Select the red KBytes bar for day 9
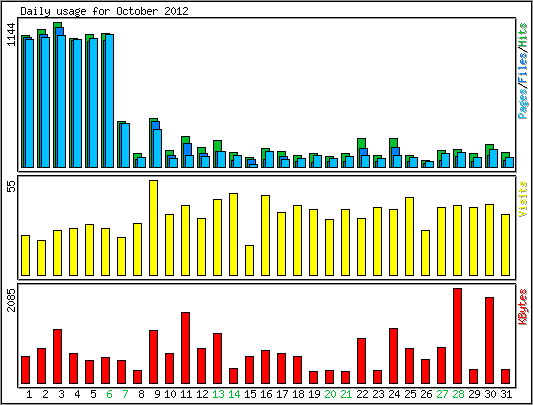This screenshot has width=533, height=405. pos(153,357)
